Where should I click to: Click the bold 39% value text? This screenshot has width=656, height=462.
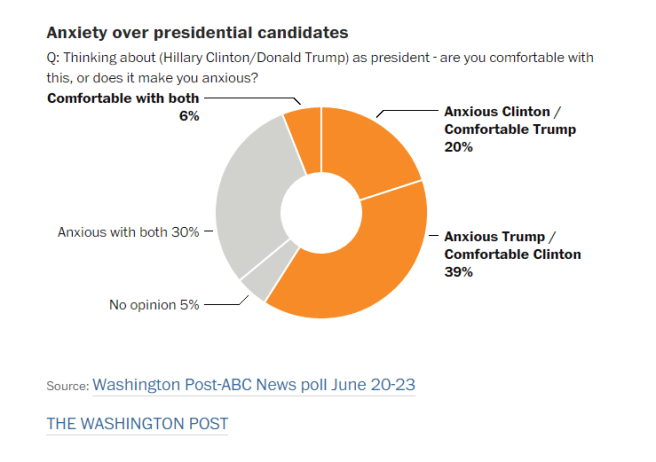(x=459, y=271)
